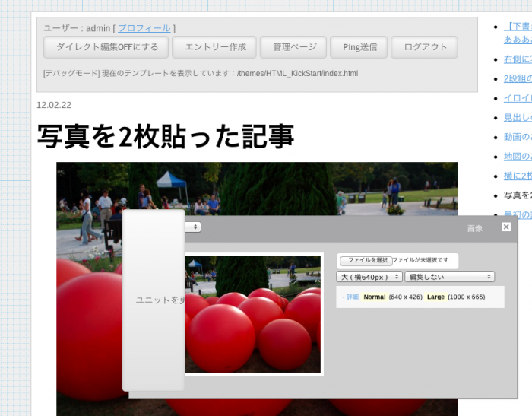Open the 管理ページ admin page
The height and width of the screenshot is (416, 532).
pyautogui.click(x=293, y=47)
